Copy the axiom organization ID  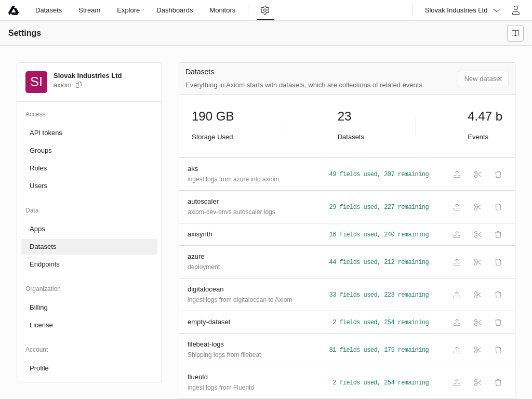[x=79, y=85]
